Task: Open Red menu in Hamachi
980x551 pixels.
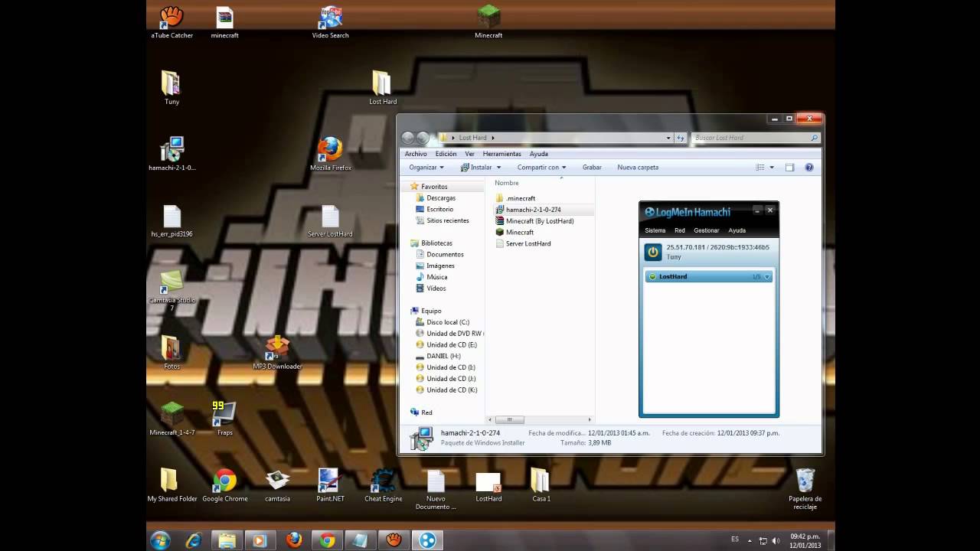Action: click(679, 230)
